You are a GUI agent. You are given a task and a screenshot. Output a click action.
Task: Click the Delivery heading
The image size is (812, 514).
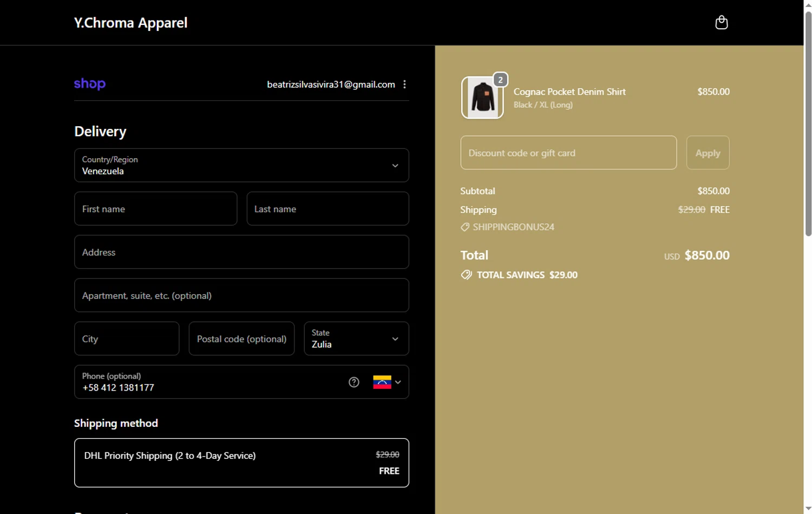(x=100, y=132)
